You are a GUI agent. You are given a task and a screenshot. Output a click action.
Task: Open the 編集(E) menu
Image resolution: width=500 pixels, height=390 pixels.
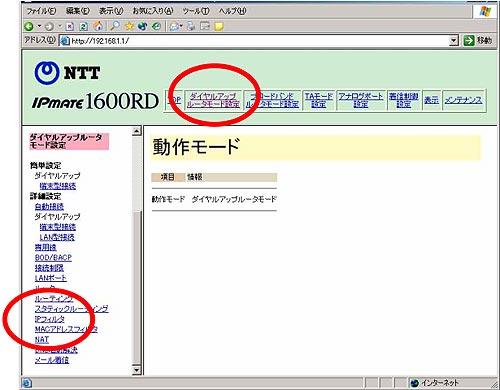(78, 11)
